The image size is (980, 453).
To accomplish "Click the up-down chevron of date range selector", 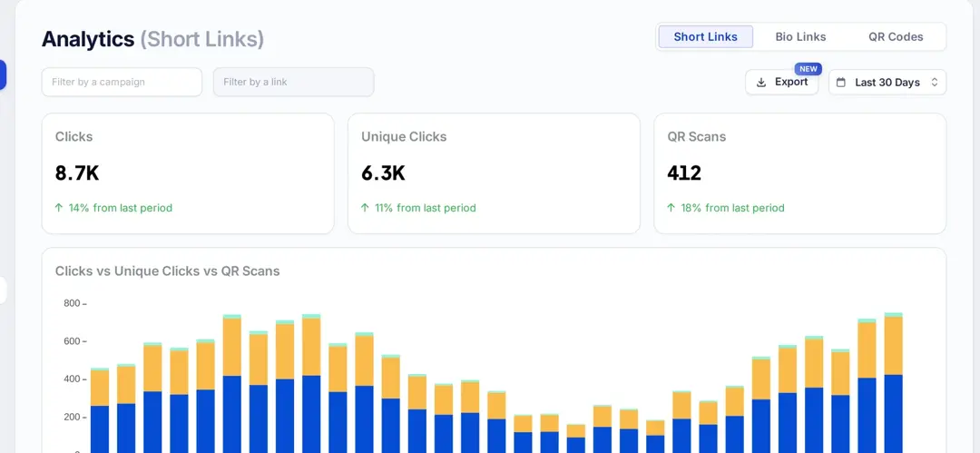I will tap(935, 83).
